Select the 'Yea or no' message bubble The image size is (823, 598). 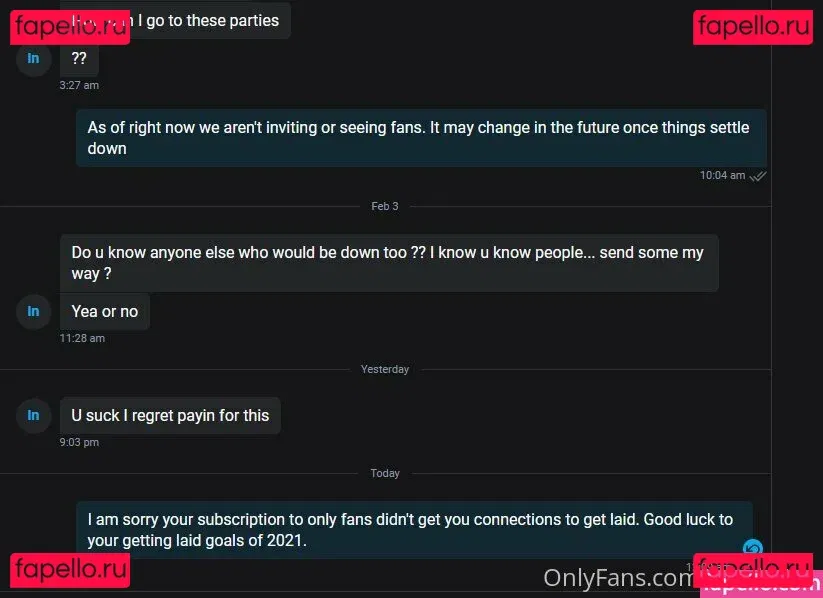105,311
